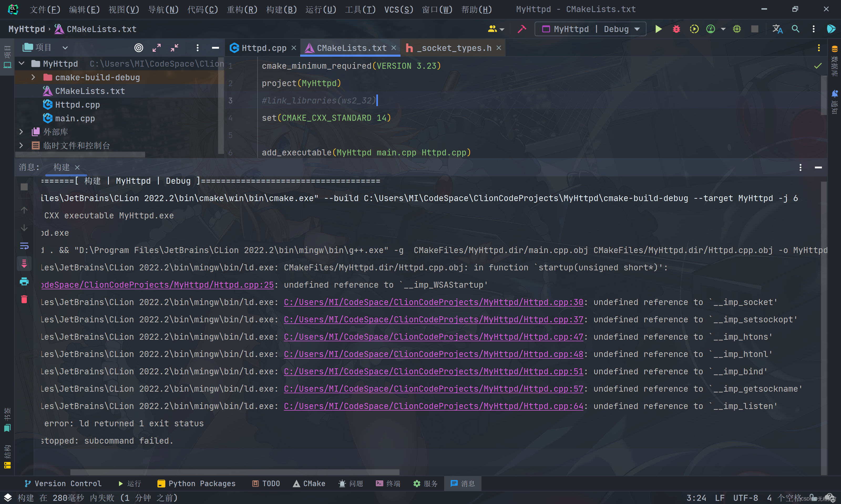This screenshot has height=504, width=841.
Task: Open the 构建(B) menu
Action: point(281,9)
